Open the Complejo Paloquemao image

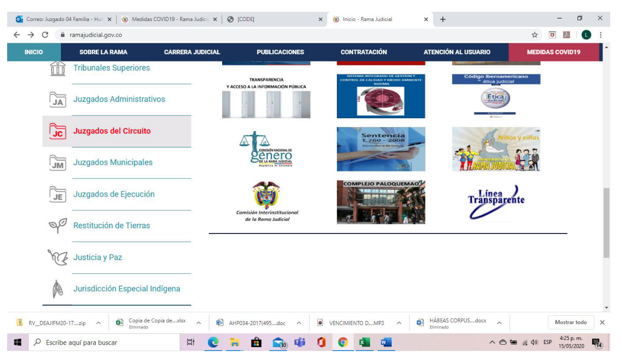[381, 202]
